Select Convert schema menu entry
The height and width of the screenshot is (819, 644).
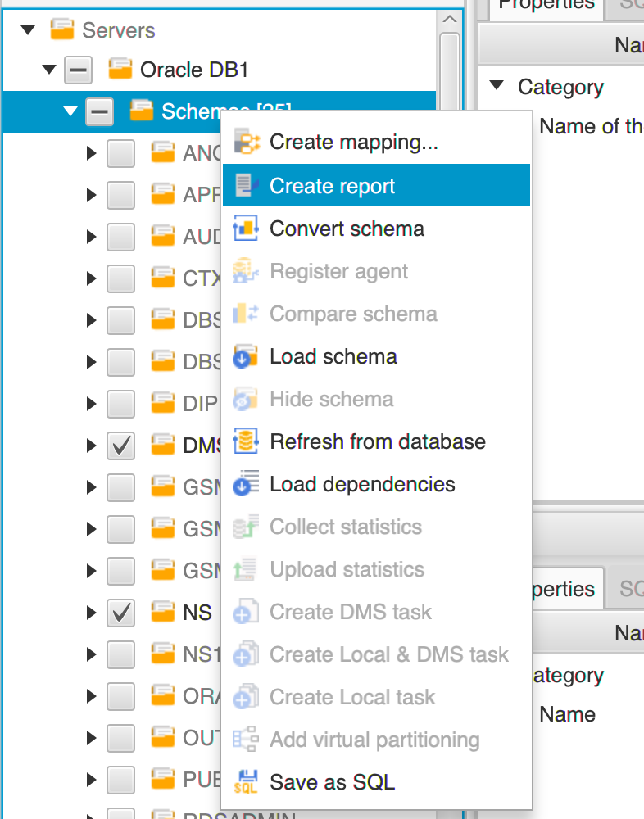pyautogui.click(x=376, y=229)
